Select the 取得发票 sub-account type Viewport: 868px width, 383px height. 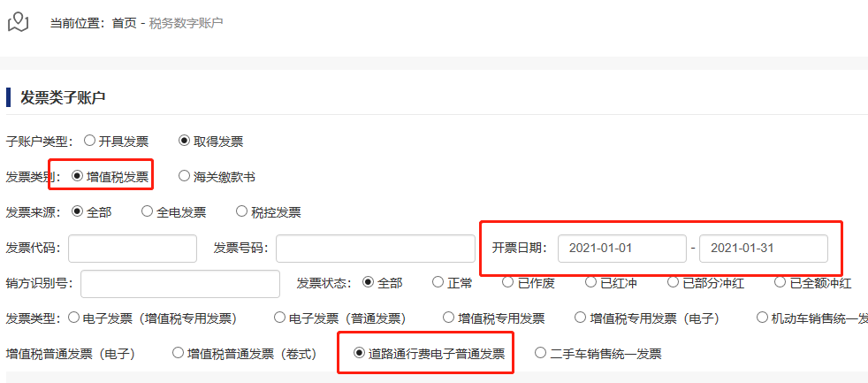(185, 141)
